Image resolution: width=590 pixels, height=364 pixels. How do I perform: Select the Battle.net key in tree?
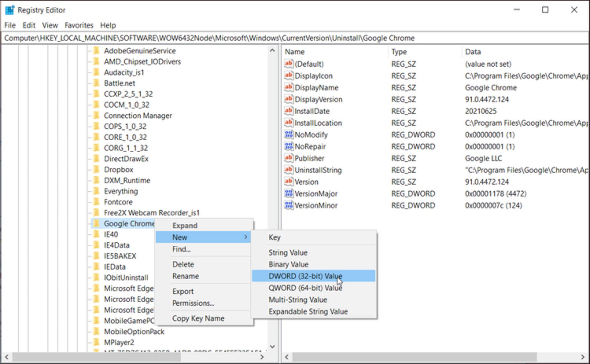pyautogui.click(x=120, y=83)
